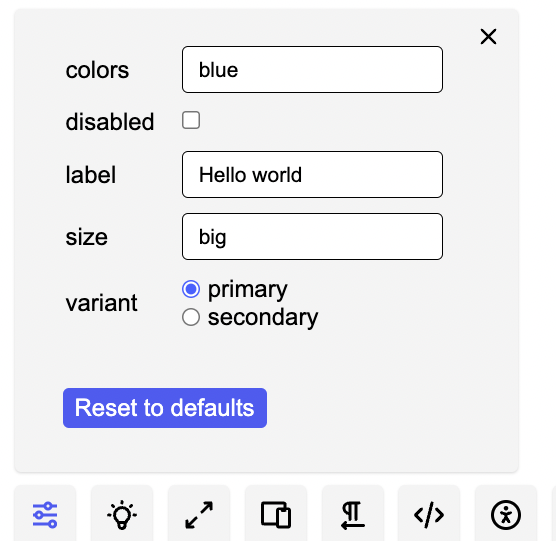Image resolution: width=556 pixels, height=541 pixels.
Task: Click the Reset to defaults button
Action: [165, 408]
